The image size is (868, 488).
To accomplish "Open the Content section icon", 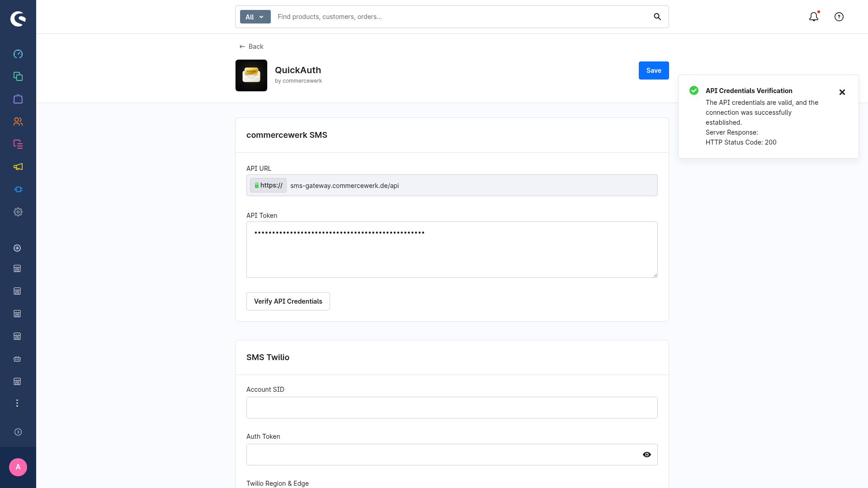I will coord(18,144).
